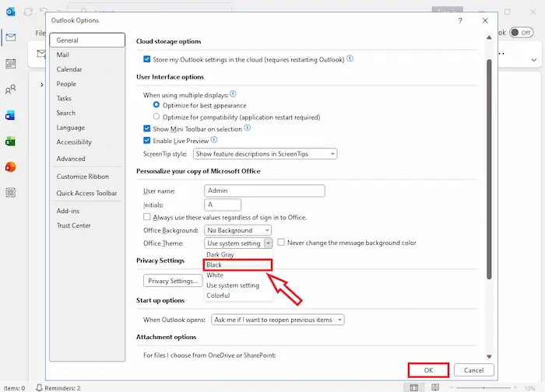Expand the folder pane chevron behind dialog
545x392 pixels.
[x=42, y=85]
